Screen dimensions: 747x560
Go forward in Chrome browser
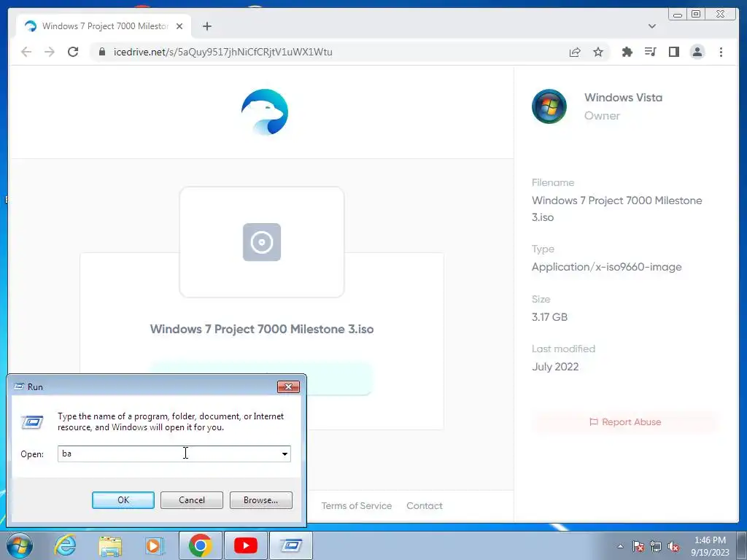(x=49, y=52)
